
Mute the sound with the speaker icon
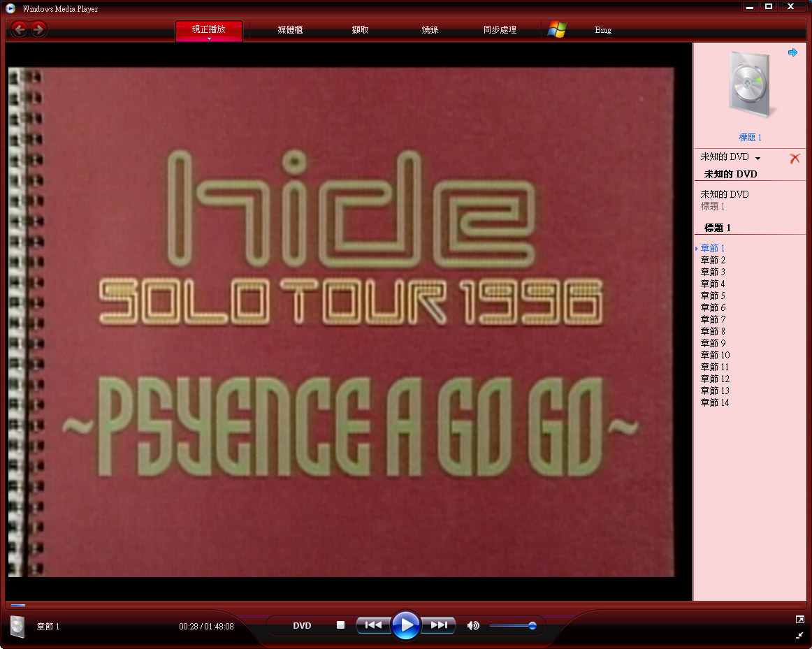[x=473, y=626]
